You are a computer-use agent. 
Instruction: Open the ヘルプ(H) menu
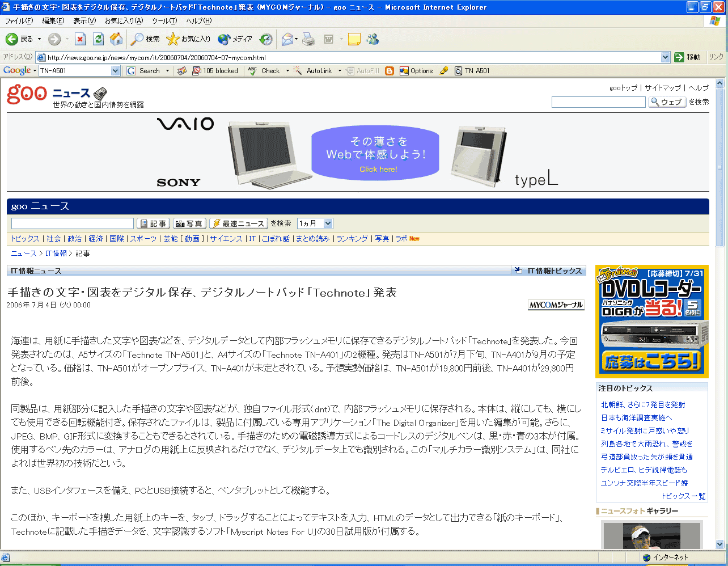pos(199,21)
